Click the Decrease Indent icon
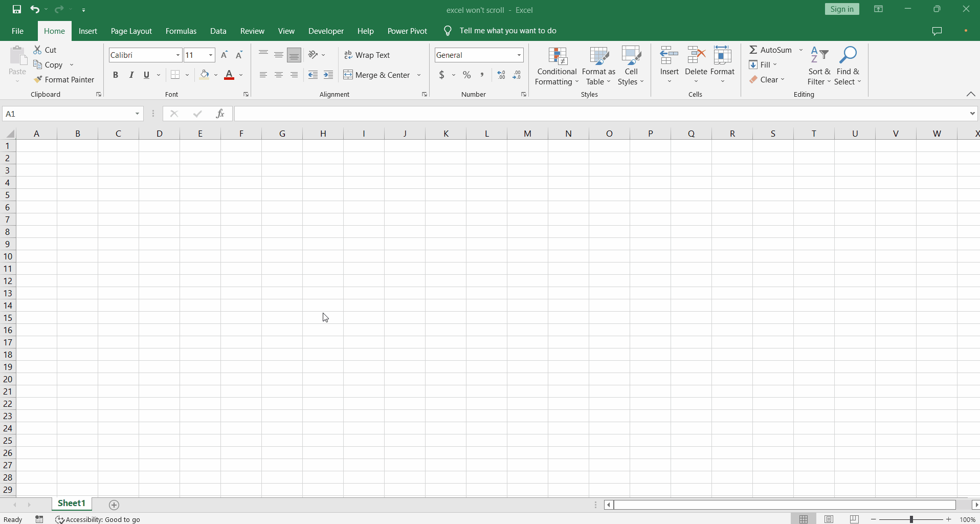Screen dimensions: 980x524 click(314, 75)
